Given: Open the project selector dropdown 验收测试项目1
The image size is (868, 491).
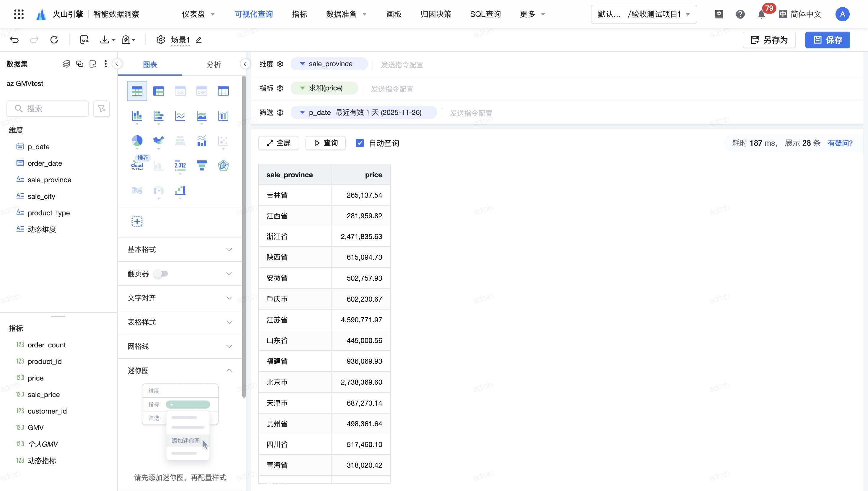Looking at the screenshot, I should coord(643,14).
